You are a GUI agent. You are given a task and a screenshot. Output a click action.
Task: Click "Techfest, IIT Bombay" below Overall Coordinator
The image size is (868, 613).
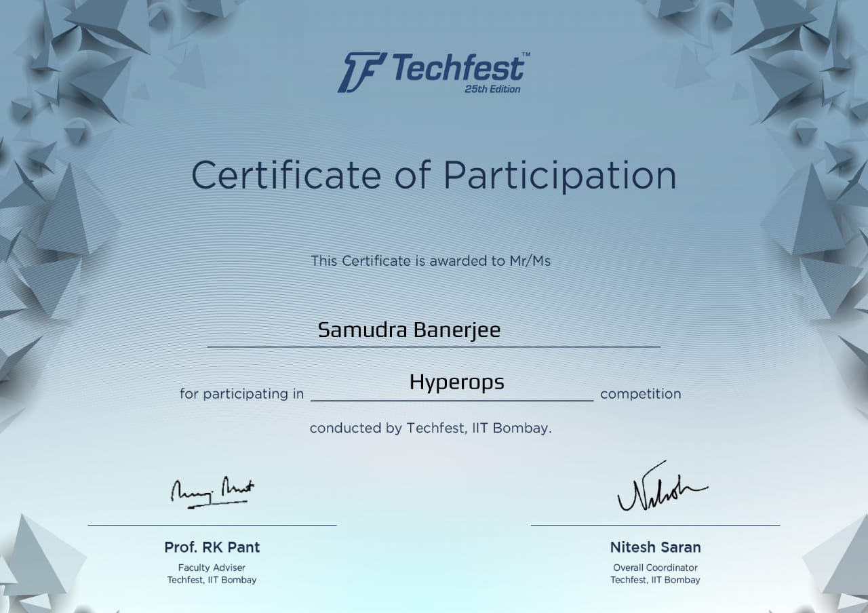(x=655, y=580)
